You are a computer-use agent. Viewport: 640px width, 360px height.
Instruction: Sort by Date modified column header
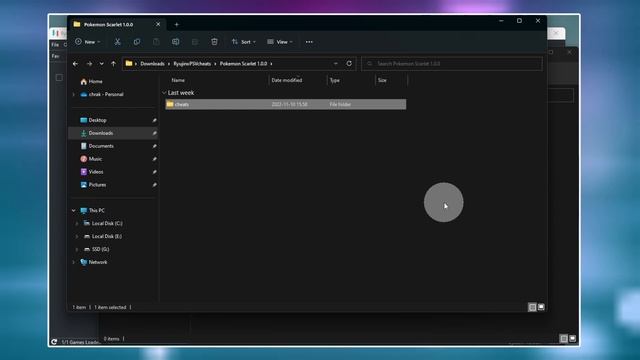pos(287,80)
